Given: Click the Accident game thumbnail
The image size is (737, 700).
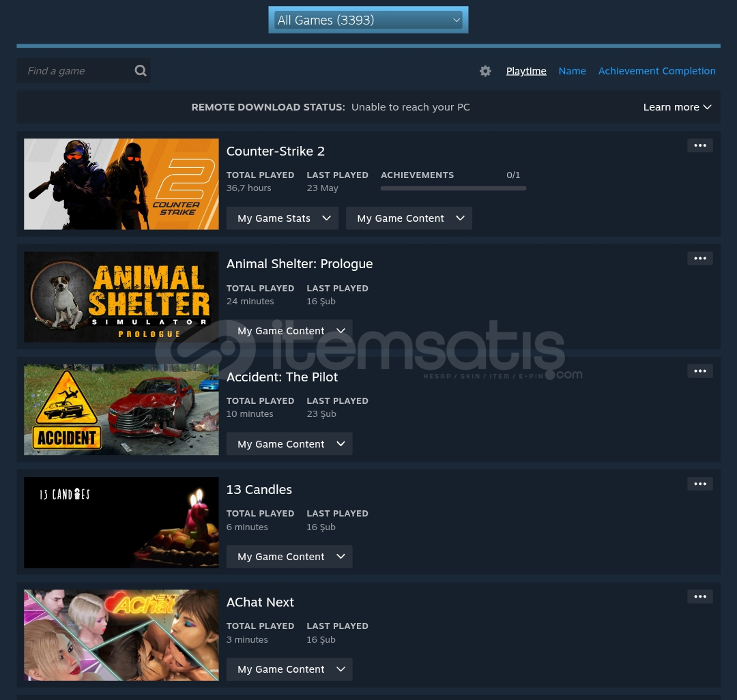Looking at the screenshot, I should click(121, 409).
